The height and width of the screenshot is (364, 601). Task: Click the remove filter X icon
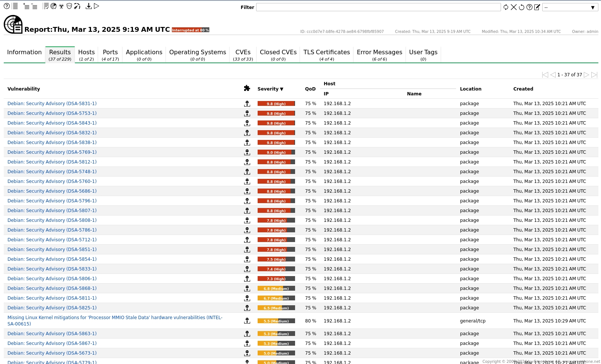click(514, 7)
